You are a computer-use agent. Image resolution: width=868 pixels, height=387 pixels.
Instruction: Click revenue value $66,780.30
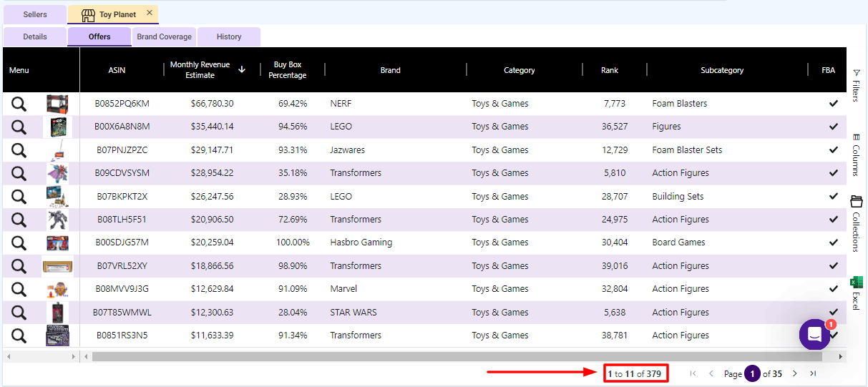tap(212, 104)
